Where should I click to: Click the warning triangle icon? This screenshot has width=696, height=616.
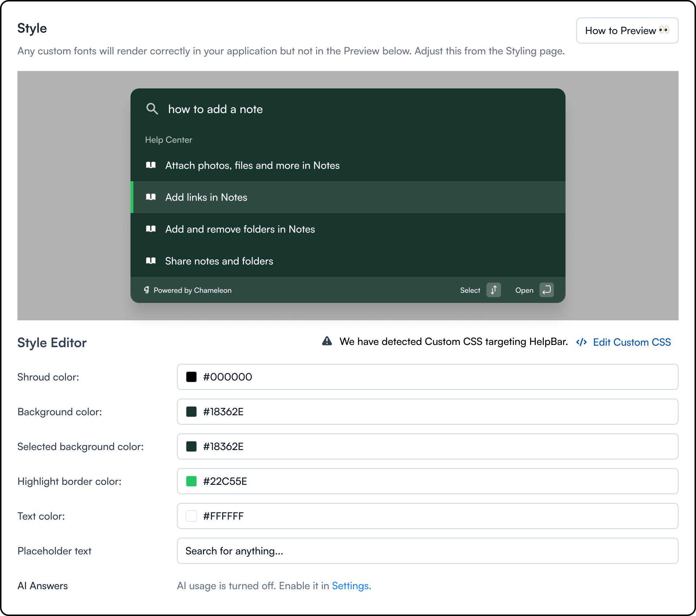coord(327,341)
